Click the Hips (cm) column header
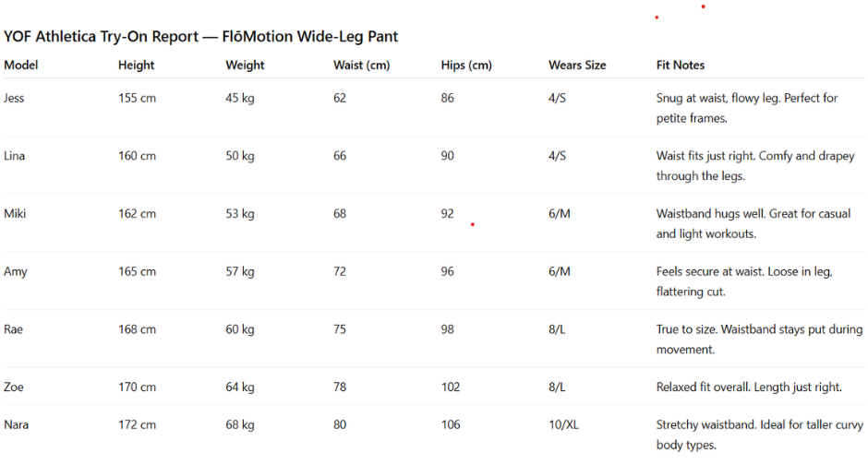The height and width of the screenshot is (465, 868). point(466,66)
